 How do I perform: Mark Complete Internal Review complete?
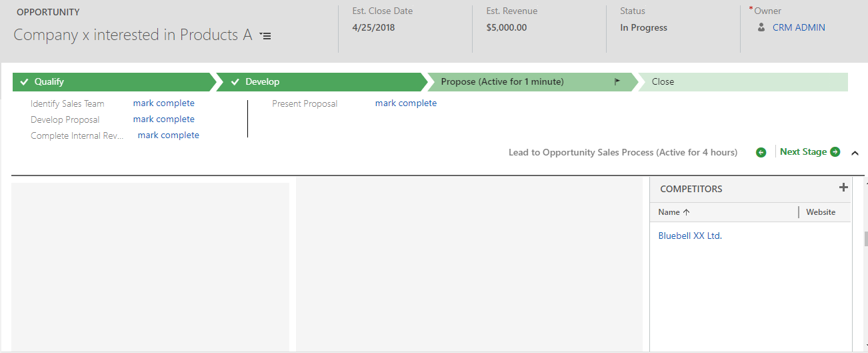click(x=169, y=135)
